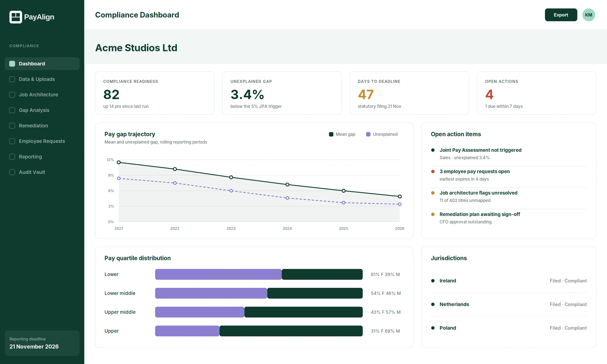The width and height of the screenshot is (607, 364).
Task: Click the PayAlign logo icon
Action: point(16,17)
